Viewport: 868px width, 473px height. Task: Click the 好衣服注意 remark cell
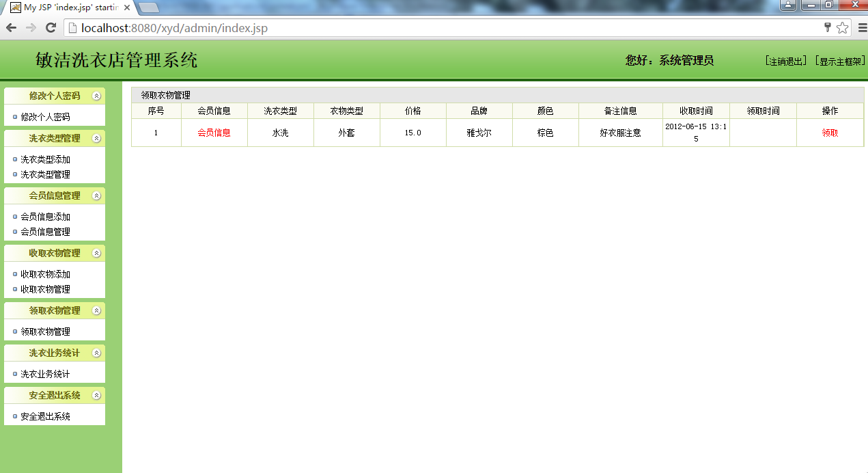(620, 133)
